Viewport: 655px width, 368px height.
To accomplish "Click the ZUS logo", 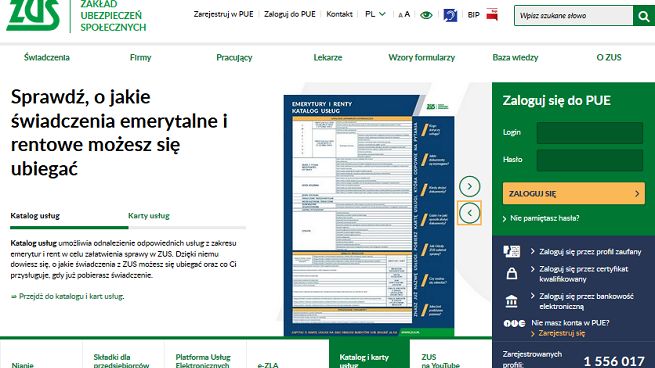I will [33, 15].
